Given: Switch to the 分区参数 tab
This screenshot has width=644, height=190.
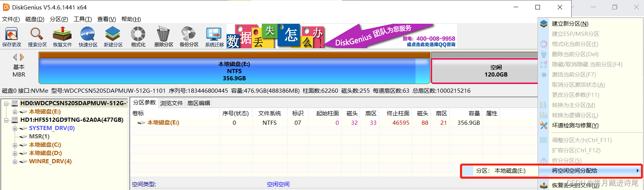Looking at the screenshot, I should 144,103.
